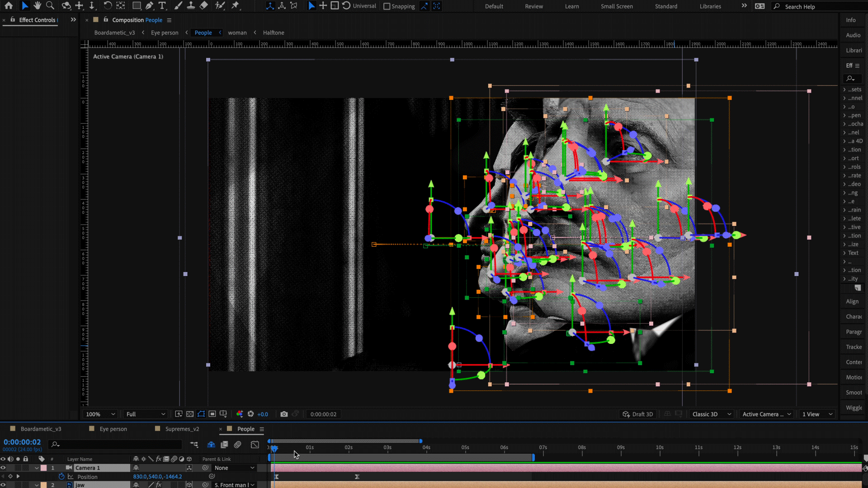Click jaw layer orange label swatch
Image resolution: width=868 pixels, height=488 pixels.
coord(44,485)
